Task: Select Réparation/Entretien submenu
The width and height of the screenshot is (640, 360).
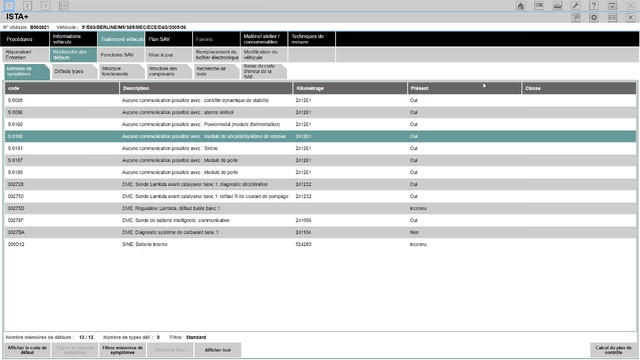Action: point(25,55)
